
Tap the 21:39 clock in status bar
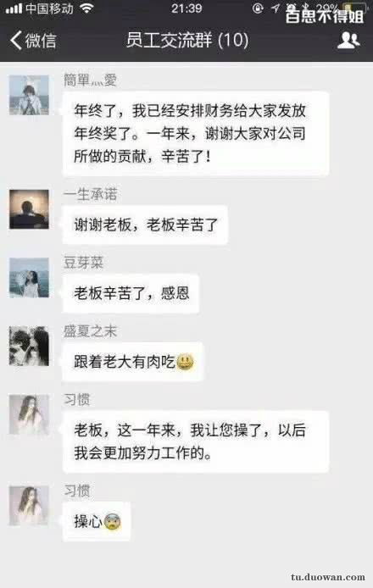click(x=186, y=8)
